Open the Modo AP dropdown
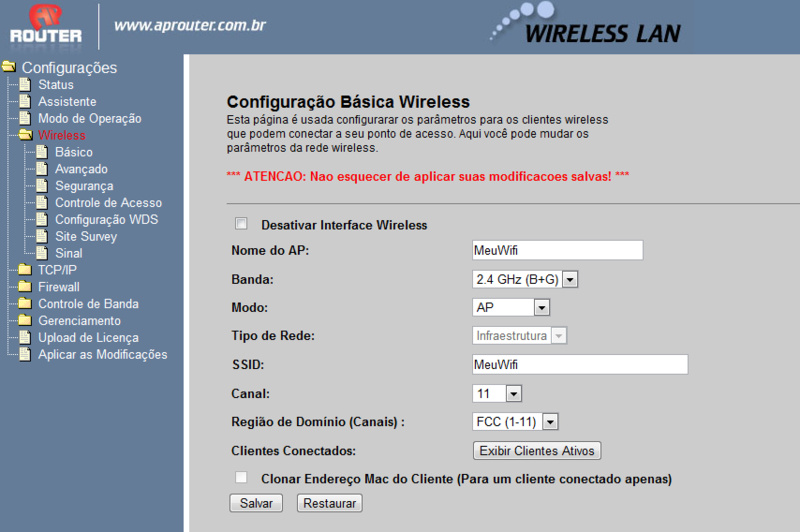The width and height of the screenshot is (800, 532). [511, 308]
